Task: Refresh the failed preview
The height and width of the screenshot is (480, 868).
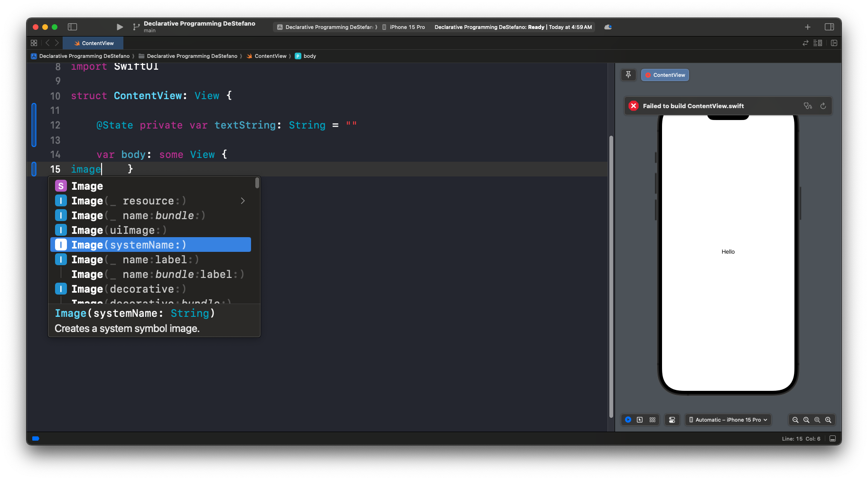Action: pyautogui.click(x=823, y=106)
